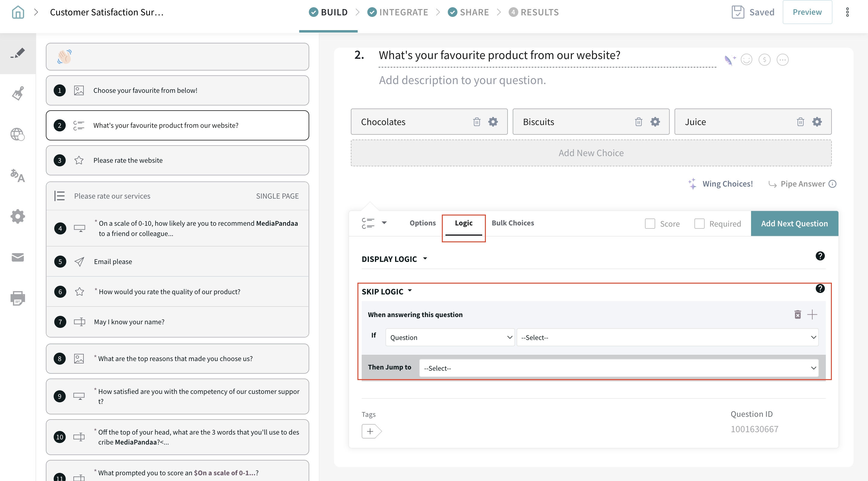Click the emoji smiley icon beside question
This screenshot has width=868, height=481.
746,60
